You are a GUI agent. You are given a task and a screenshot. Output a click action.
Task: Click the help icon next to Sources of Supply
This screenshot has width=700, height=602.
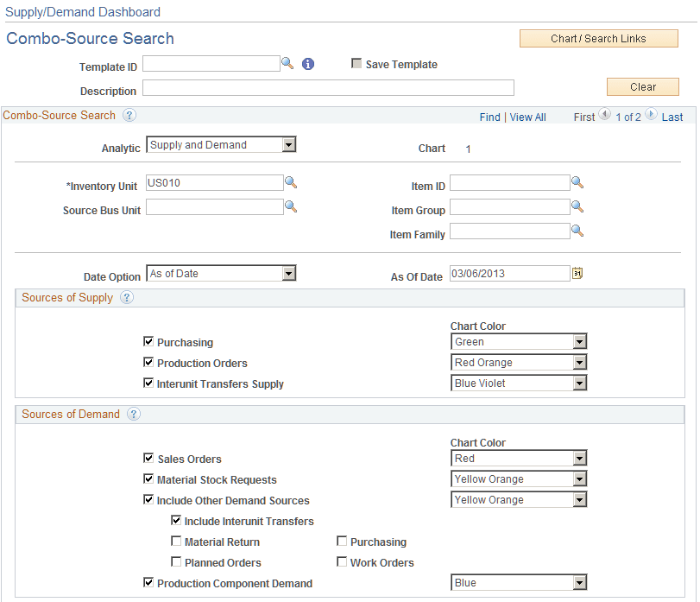[126, 298]
